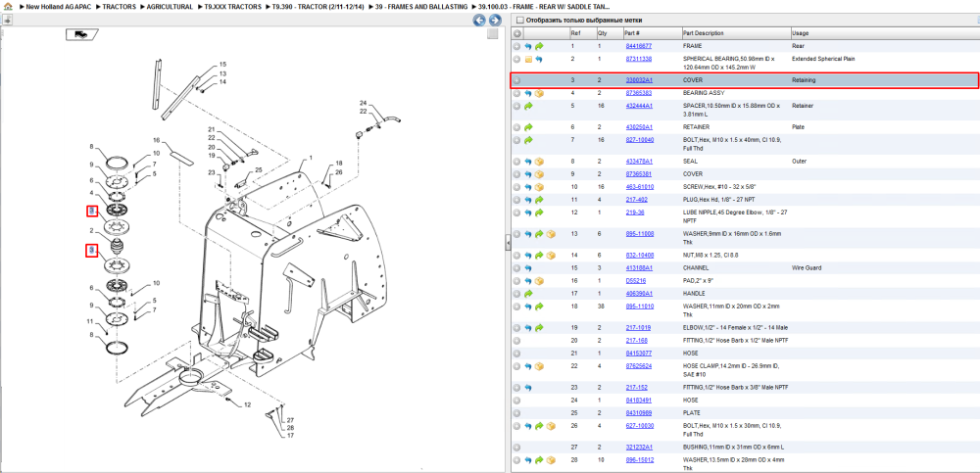Open part number 217-1019 link
The height and width of the screenshot is (473, 980).
[638, 327]
